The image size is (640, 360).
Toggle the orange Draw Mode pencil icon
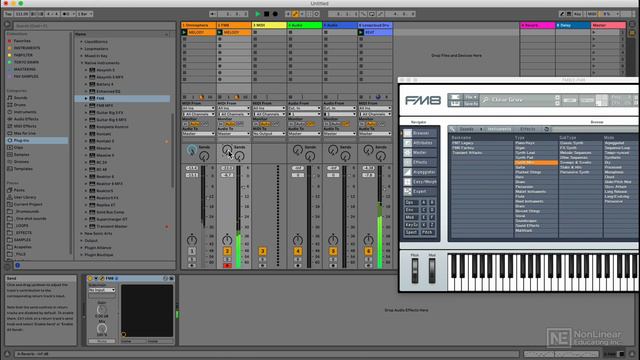[x=295, y=14]
